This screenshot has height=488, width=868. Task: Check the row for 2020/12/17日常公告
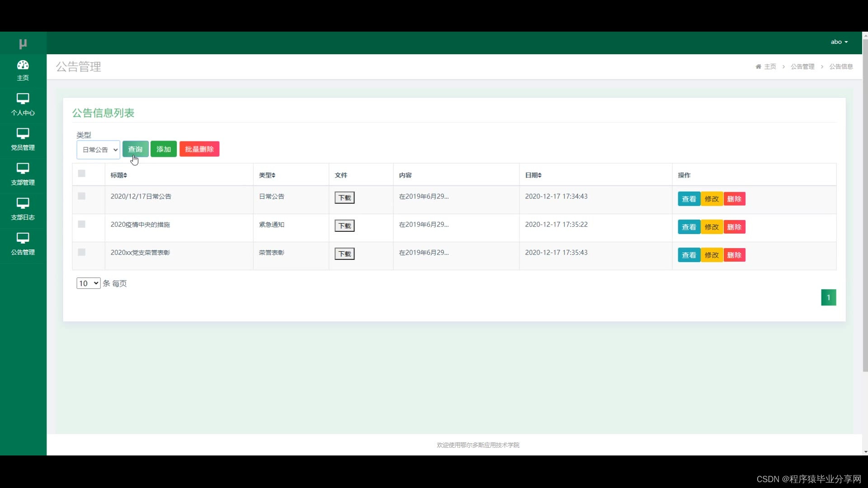pyautogui.click(x=82, y=196)
